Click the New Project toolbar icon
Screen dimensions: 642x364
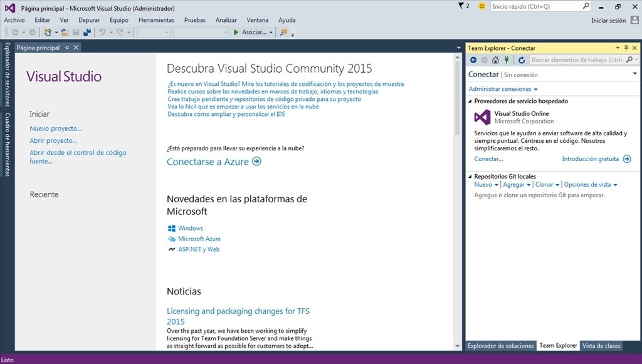pos(48,33)
